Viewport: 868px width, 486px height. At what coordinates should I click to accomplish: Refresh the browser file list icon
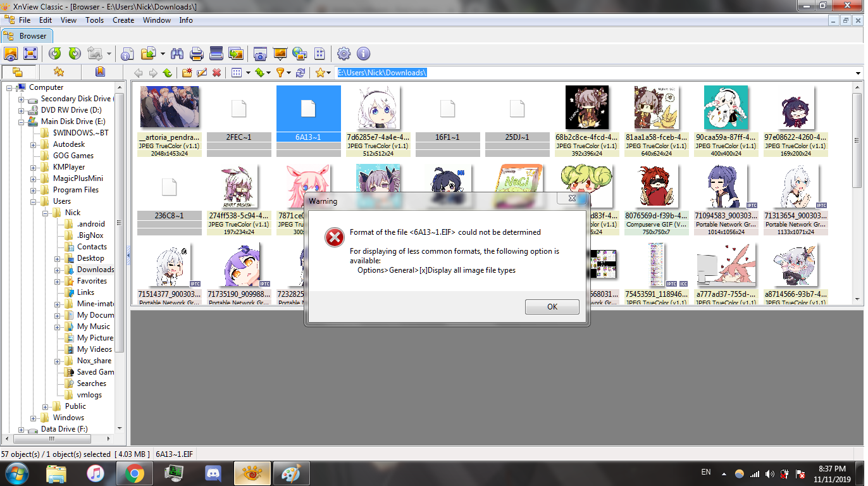301,73
